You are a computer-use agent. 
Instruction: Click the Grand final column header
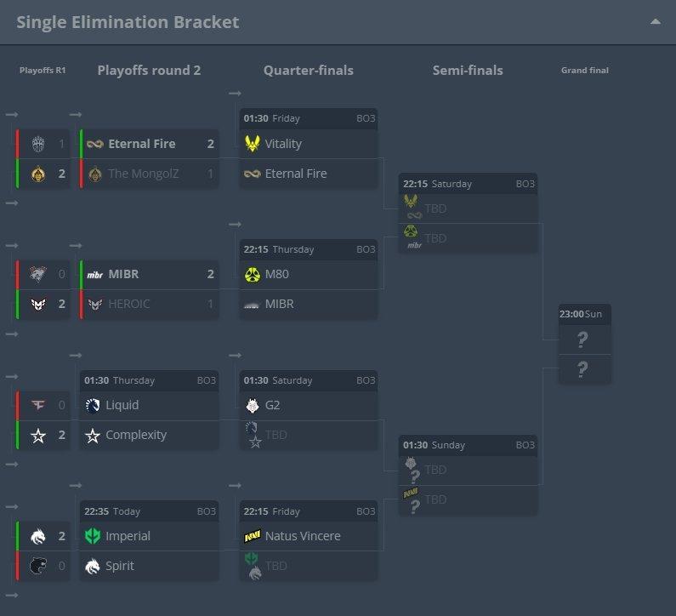click(x=585, y=71)
